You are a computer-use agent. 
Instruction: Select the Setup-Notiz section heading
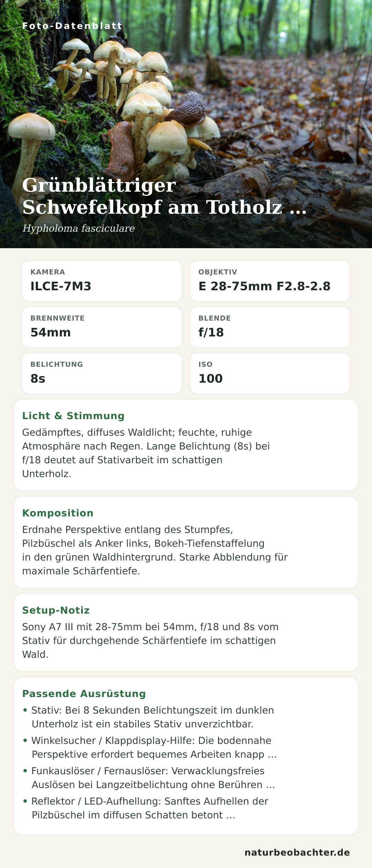click(56, 610)
